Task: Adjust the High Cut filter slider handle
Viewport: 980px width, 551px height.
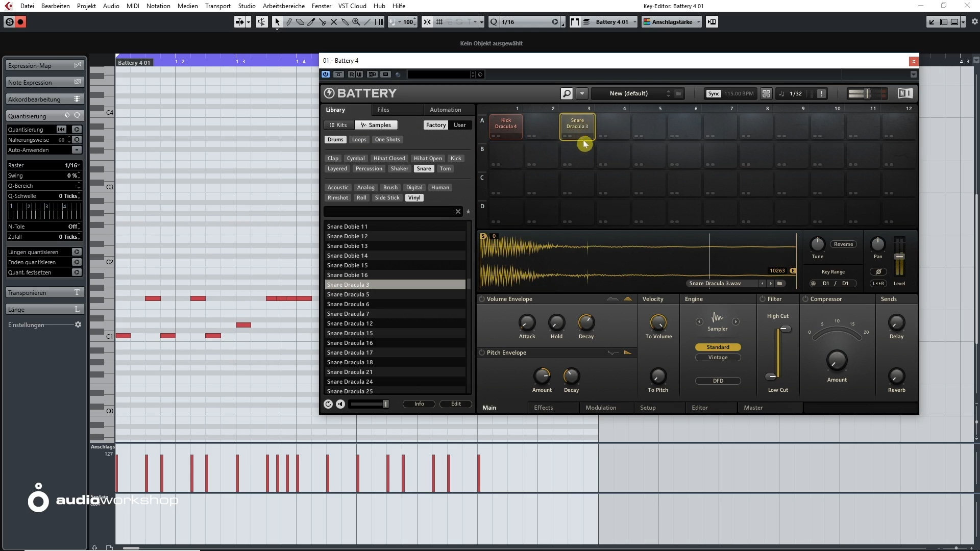Action: pos(785,329)
